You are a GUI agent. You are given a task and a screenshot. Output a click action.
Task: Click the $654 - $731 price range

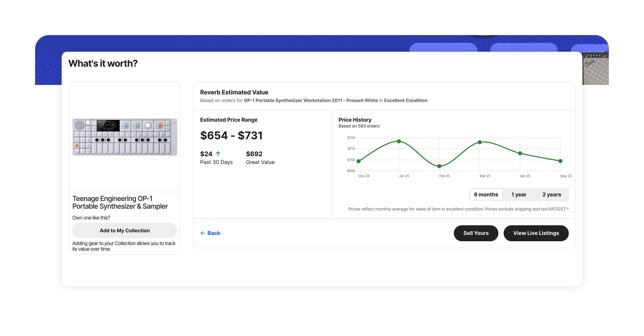coord(231,135)
